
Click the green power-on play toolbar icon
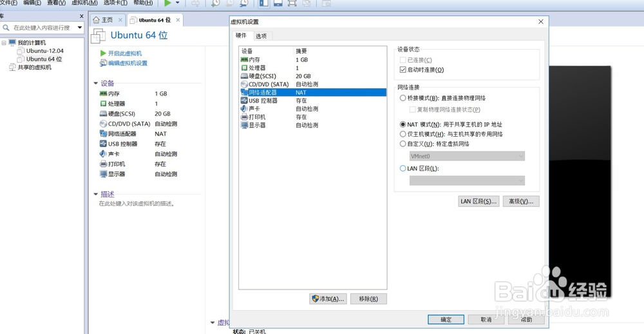[x=167, y=3]
